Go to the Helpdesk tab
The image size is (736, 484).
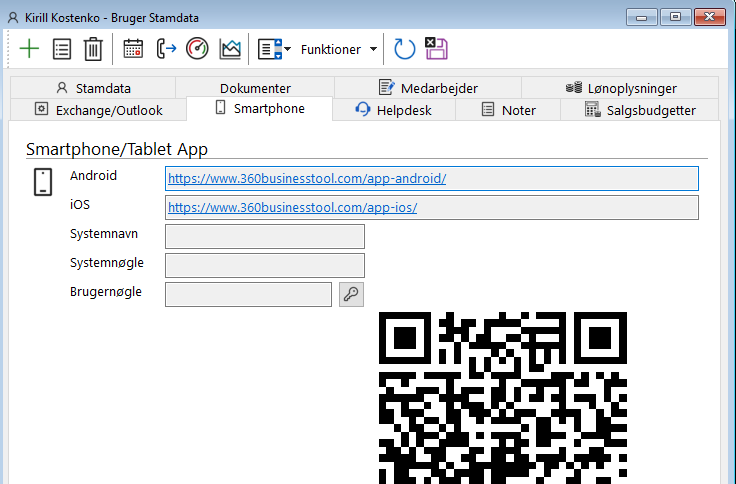(394, 110)
